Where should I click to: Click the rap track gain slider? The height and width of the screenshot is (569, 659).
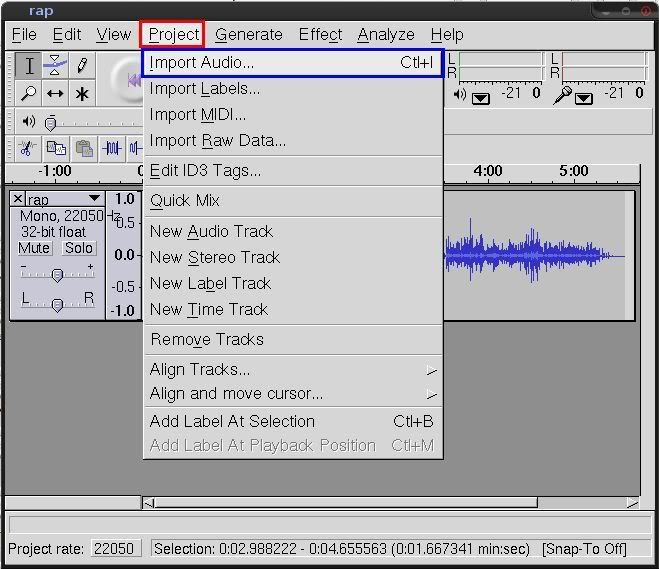(57, 275)
